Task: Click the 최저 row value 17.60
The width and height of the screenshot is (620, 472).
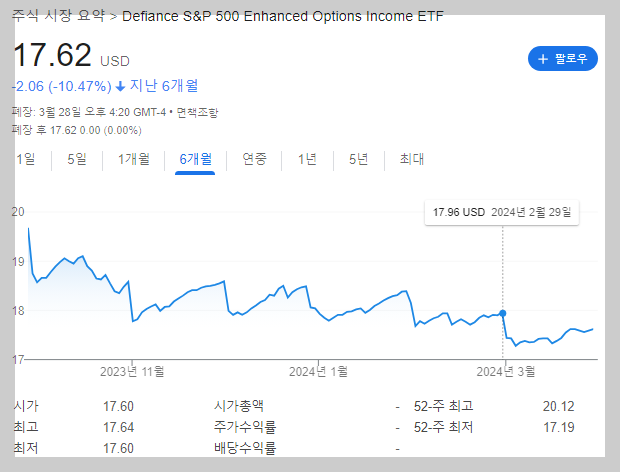Action: tap(118, 448)
